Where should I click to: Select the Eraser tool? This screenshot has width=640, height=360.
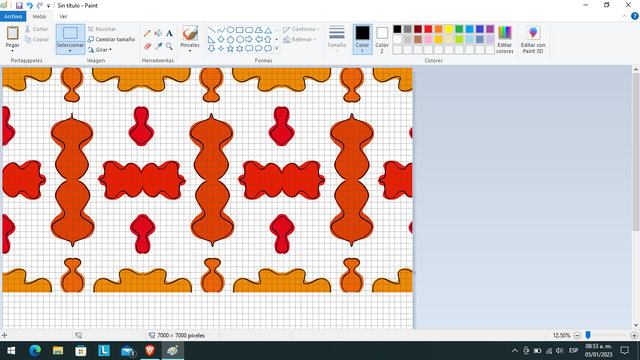[x=147, y=46]
